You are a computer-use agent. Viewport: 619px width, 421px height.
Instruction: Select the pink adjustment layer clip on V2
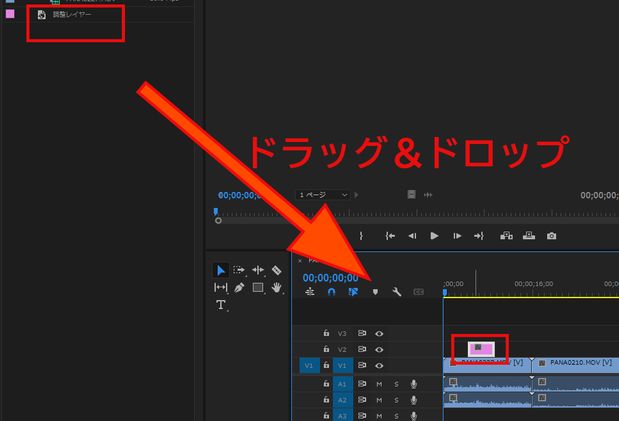pyautogui.click(x=481, y=350)
